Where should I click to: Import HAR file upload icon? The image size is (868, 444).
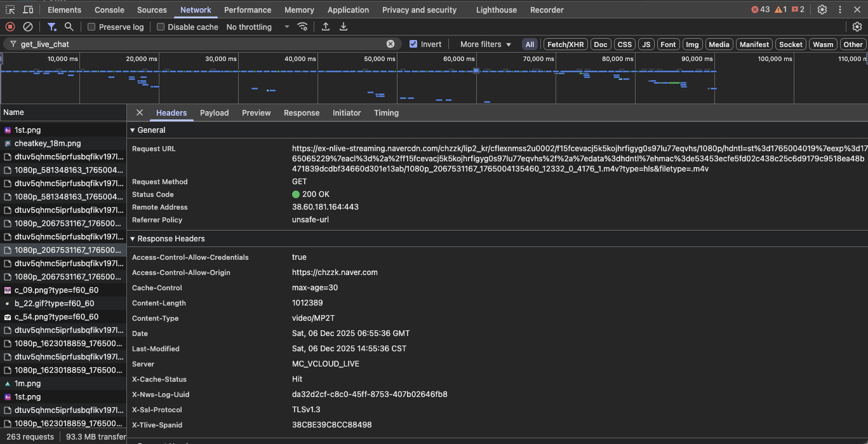coord(326,27)
